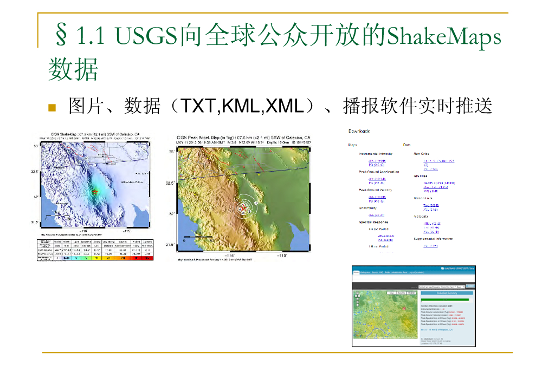This screenshot has width=555, height=392.
Task: Click the red epicenter star on CISN ShakeMap
Action: pos(95,192)
